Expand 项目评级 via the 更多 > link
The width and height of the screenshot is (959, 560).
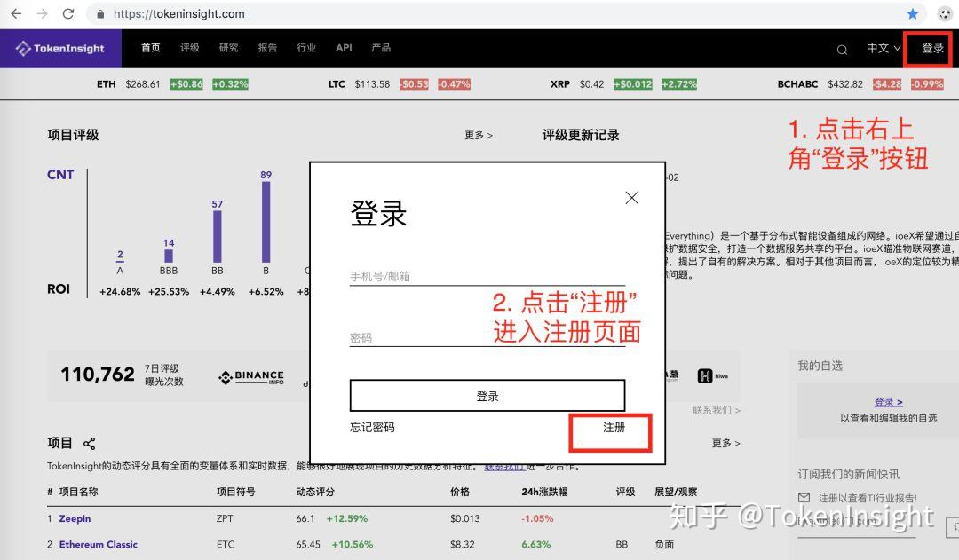click(x=478, y=134)
